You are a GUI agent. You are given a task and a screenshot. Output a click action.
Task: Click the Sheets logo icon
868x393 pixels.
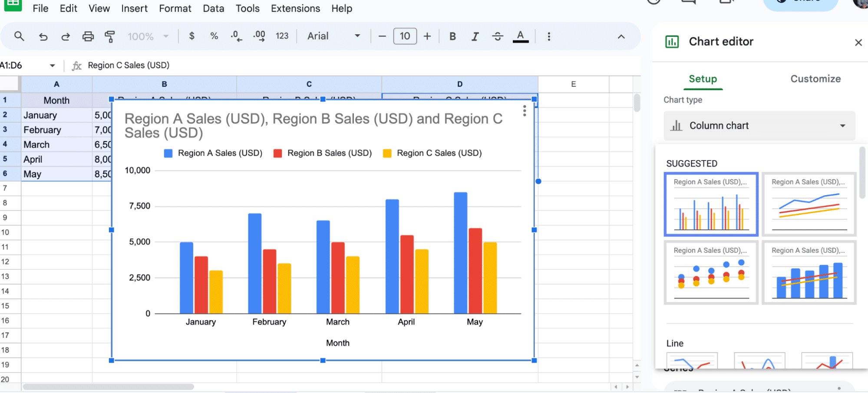13,5
